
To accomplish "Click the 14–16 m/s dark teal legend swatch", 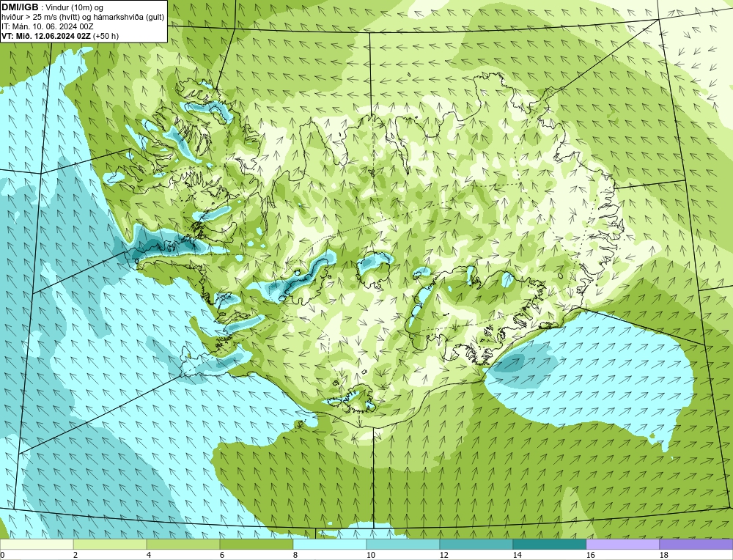I will pyautogui.click(x=549, y=544).
